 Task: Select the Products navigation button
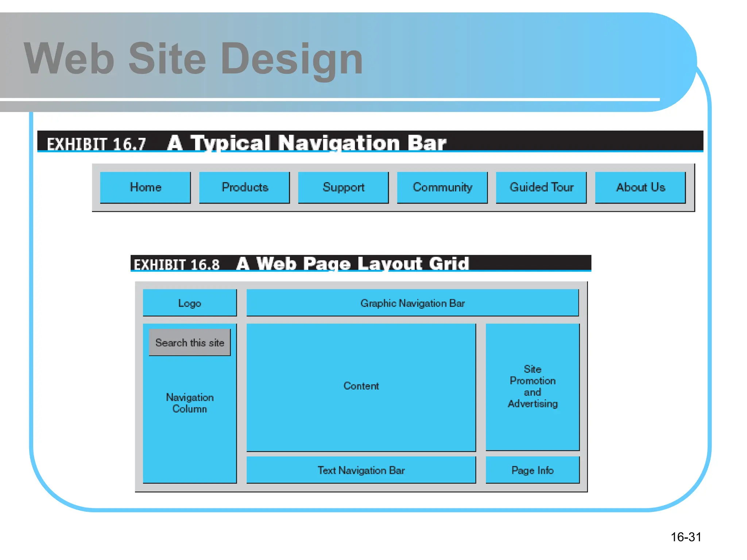244,187
